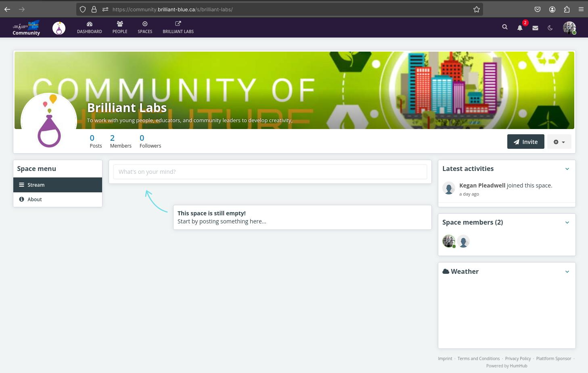Click the 'a day ago' activity timestamp

pos(469,194)
